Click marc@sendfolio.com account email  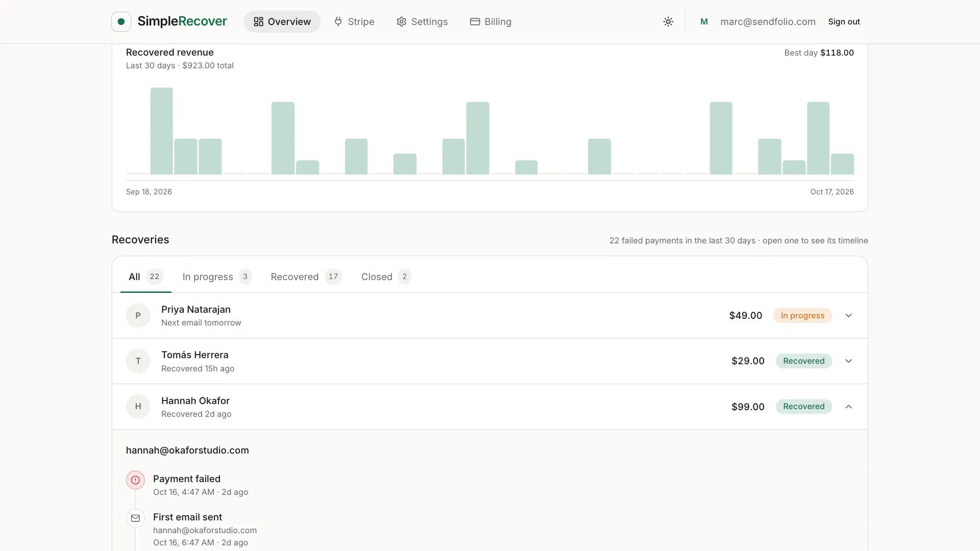pyautogui.click(x=768, y=21)
